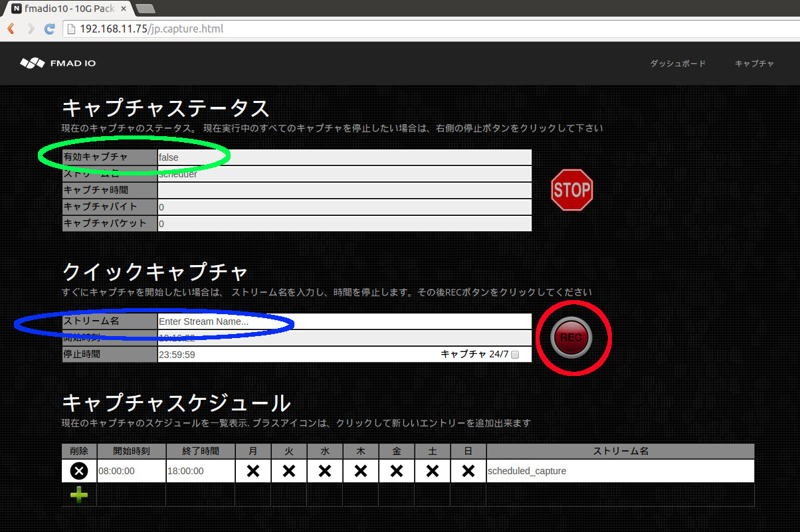The width and height of the screenshot is (800, 532).
Task: Click the green plus to add schedule entry
Action: pyautogui.click(x=78, y=494)
